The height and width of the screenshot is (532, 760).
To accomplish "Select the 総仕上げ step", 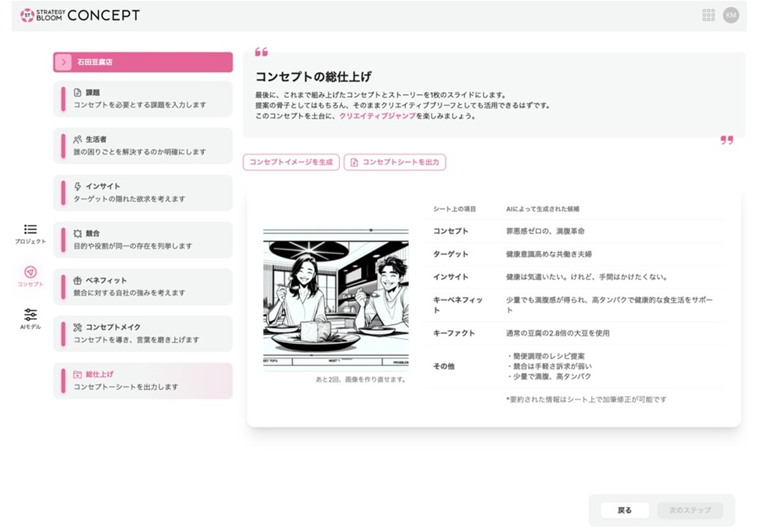I will pyautogui.click(x=142, y=381).
